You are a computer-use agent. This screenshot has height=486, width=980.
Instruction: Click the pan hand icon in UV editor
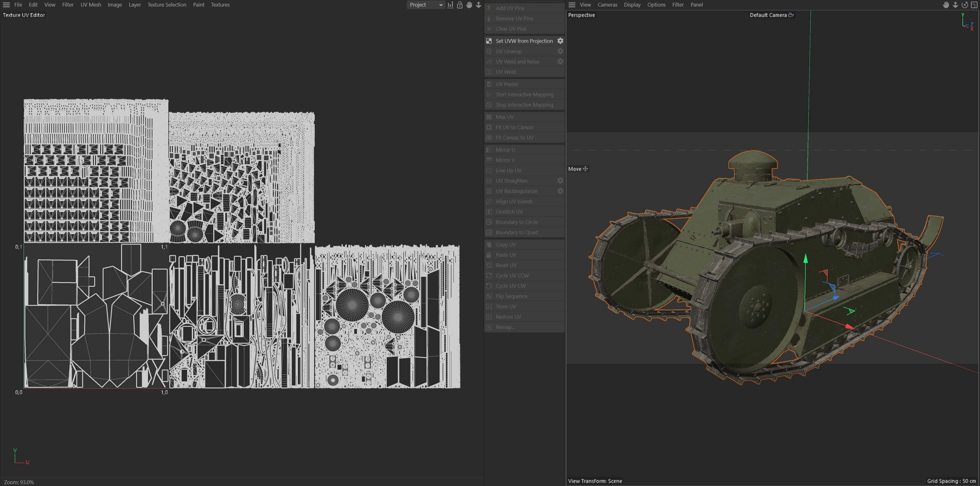pyautogui.click(x=469, y=5)
